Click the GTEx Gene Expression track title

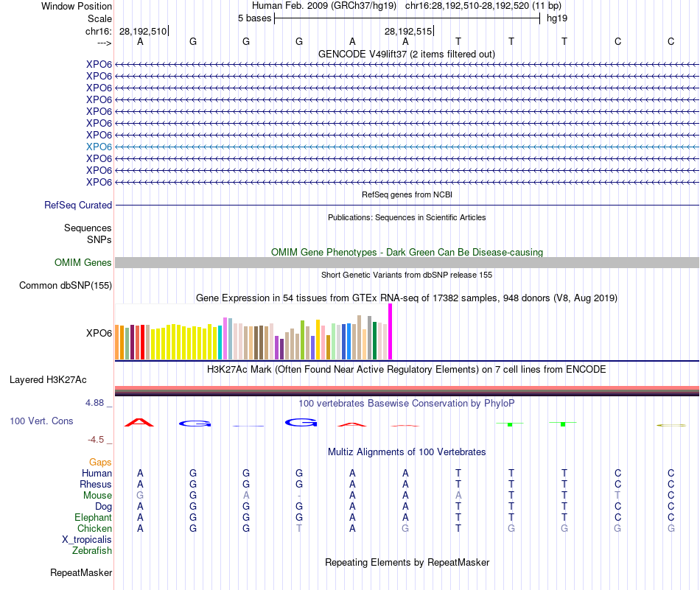(407, 298)
